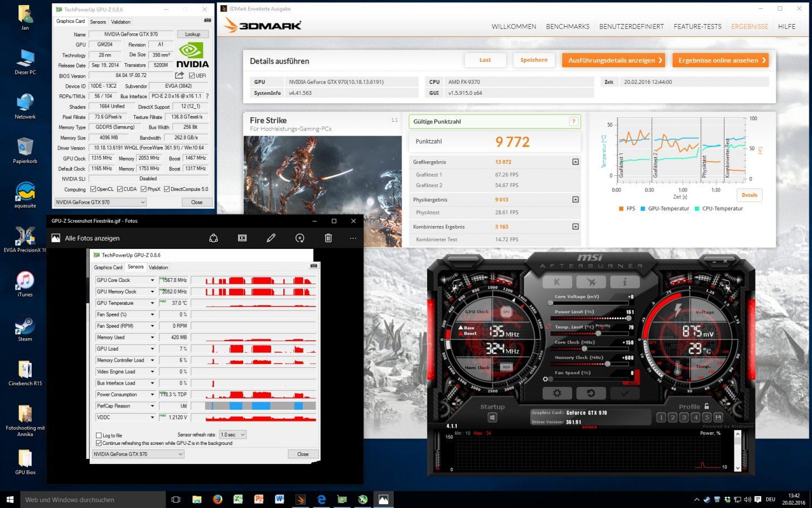Image resolution: width=812 pixels, height=508 pixels.
Task: Click the Profile lock icon in Afterburner
Action: [707, 406]
